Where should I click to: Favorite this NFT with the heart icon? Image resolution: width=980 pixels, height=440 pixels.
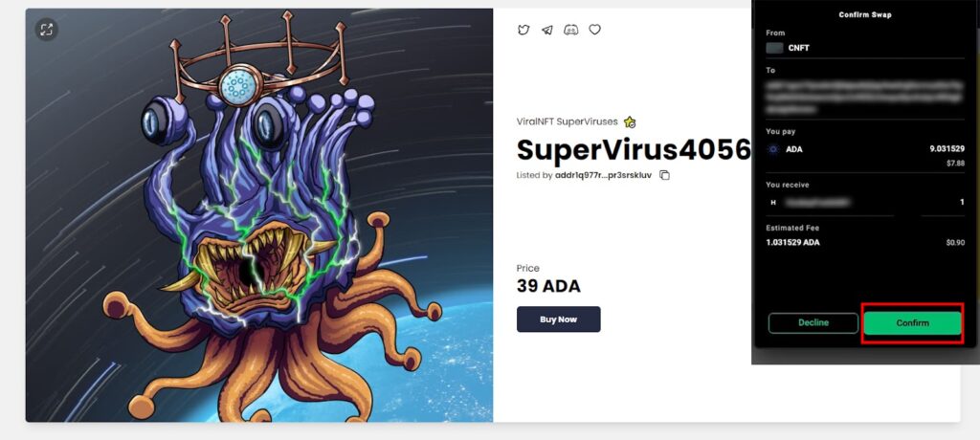[594, 30]
